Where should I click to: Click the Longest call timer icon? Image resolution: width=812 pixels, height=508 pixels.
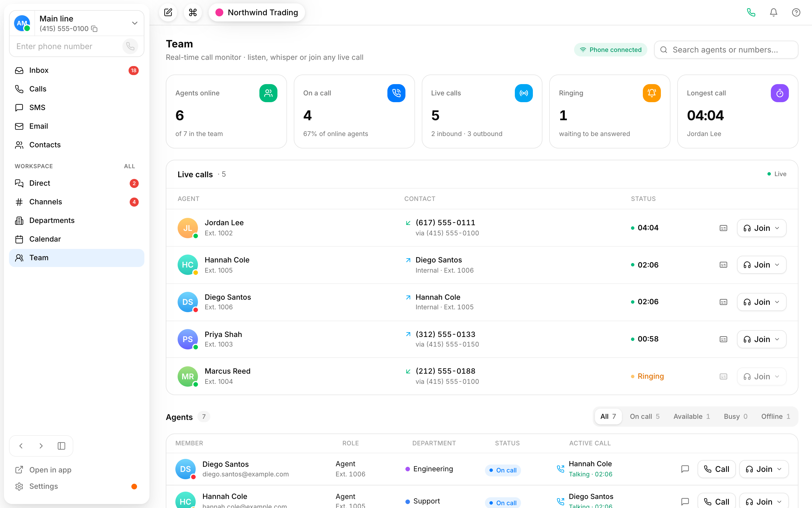tap(780, 93)
